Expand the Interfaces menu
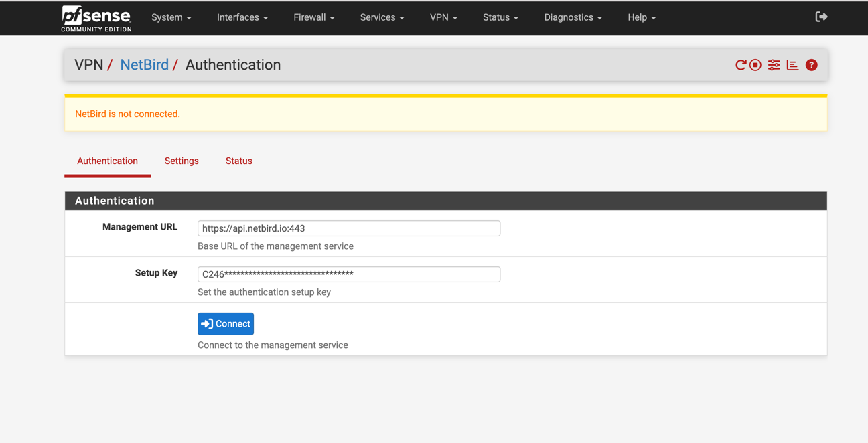The height and width of the screenshot is (443, 868). [x=242, y=17]
